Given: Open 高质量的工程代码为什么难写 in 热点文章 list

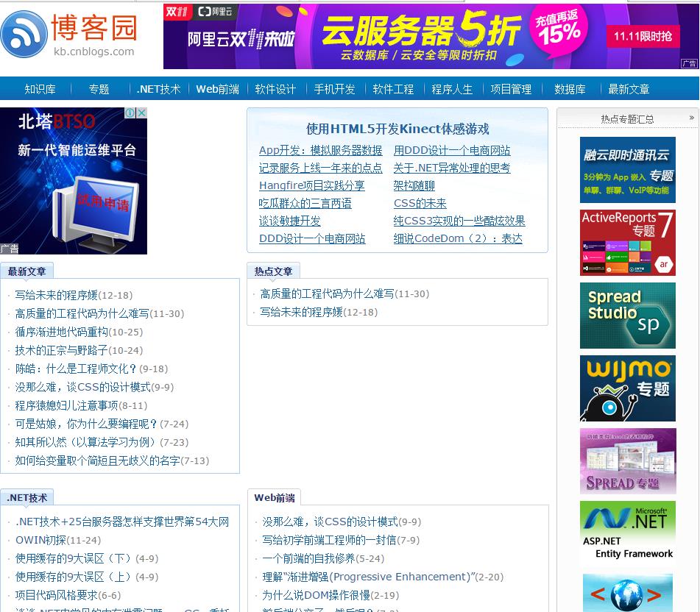Looking at the screenshot, I should coord(328,294).
